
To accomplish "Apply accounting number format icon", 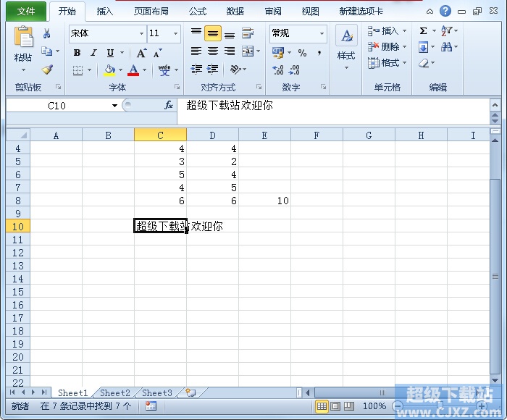I will click(278, 53).
